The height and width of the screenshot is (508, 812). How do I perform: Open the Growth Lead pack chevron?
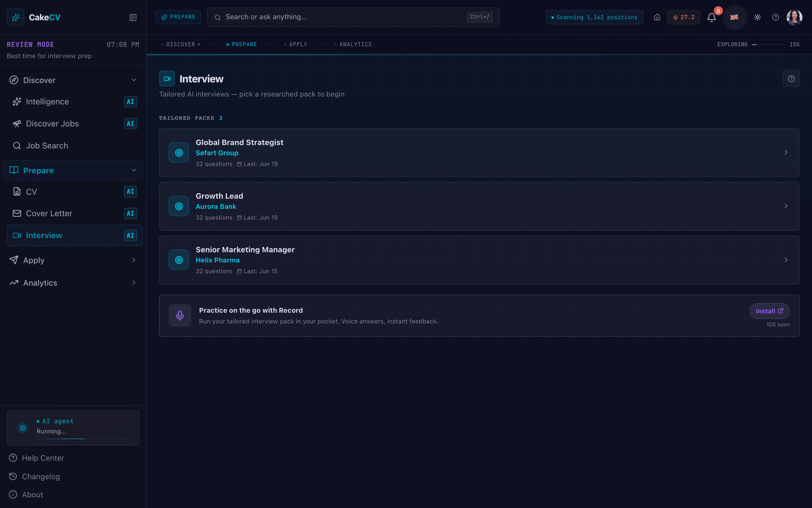786,206
